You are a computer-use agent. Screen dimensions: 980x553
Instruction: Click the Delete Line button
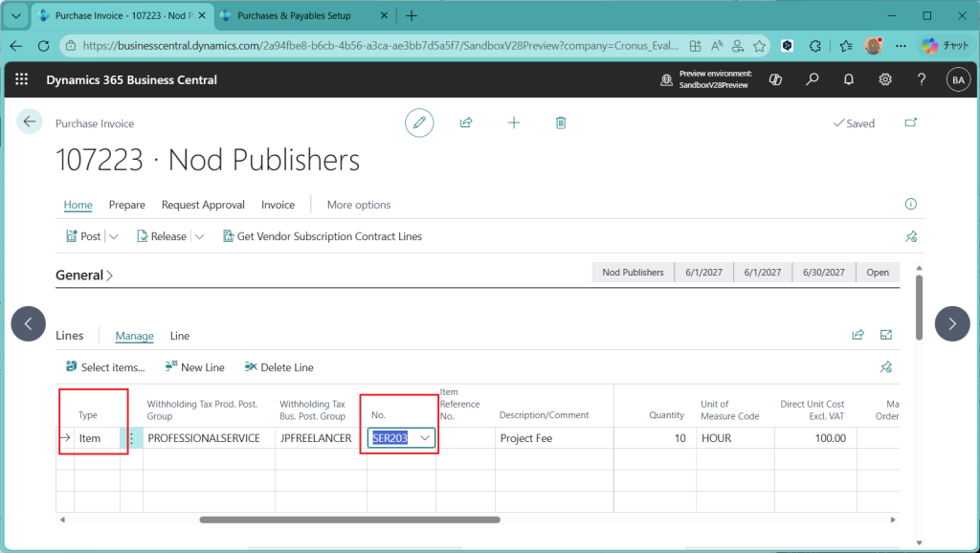(x=279, y=367)
